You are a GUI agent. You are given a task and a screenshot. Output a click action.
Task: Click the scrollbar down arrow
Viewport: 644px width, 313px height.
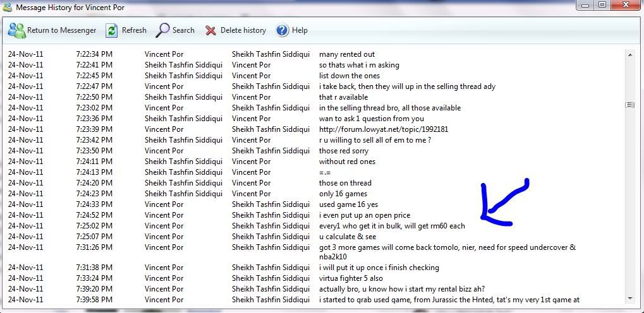tap(629, 298)
